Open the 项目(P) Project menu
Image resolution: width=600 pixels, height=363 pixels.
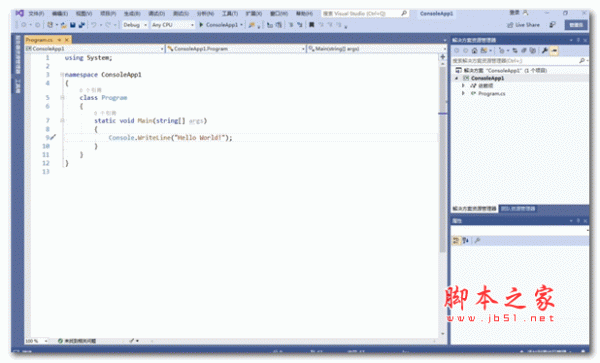pyautogui.click(x=108, y=14)
